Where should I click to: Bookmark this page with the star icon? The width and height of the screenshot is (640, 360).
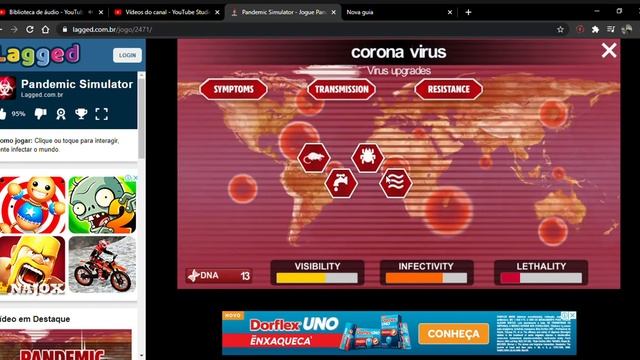560,29
